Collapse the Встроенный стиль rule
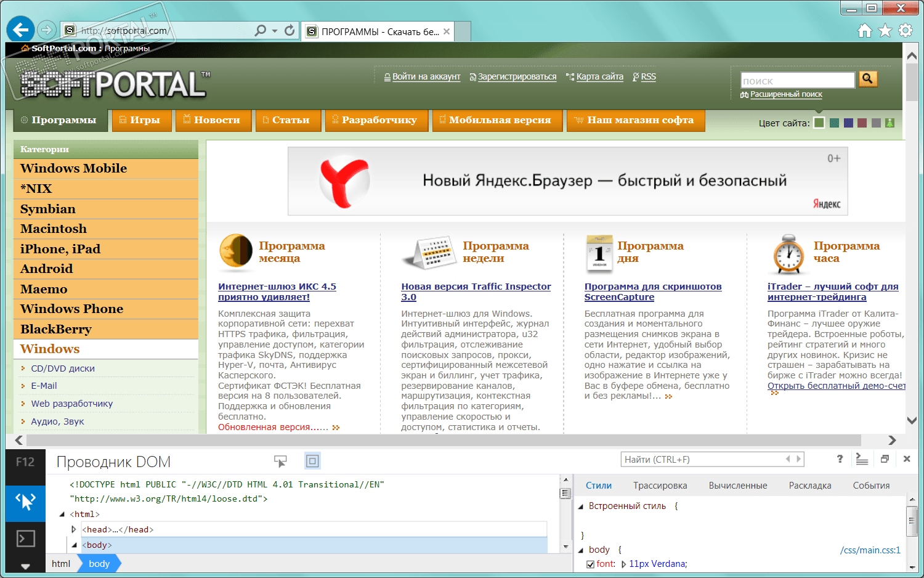The image size is (924, 578). coord(580,506)
